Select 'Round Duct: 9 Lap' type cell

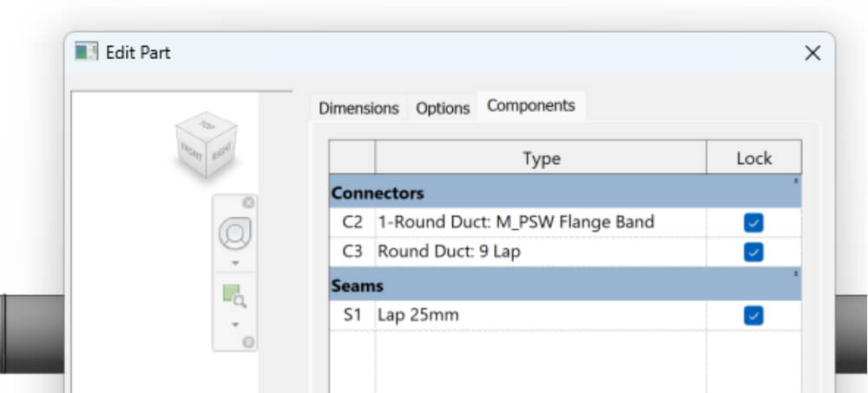click(541, 252)
